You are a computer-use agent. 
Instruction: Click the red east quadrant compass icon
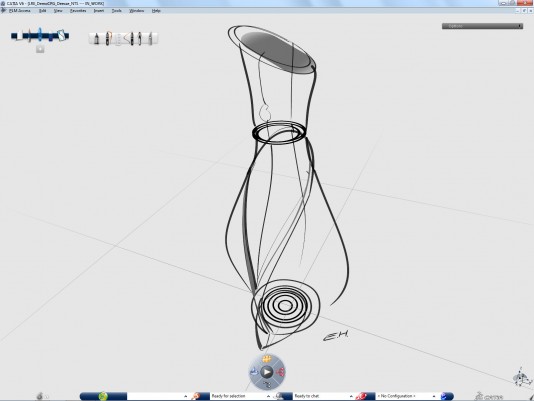(280, 372)
